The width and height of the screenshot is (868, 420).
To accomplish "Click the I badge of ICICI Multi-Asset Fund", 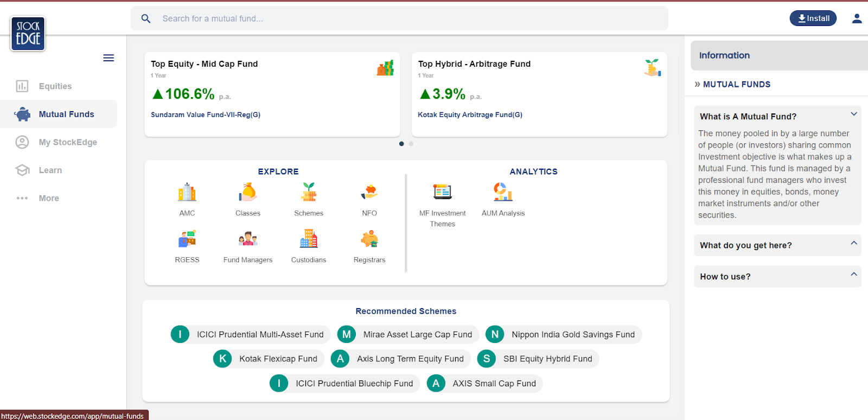I will (180, 334).
